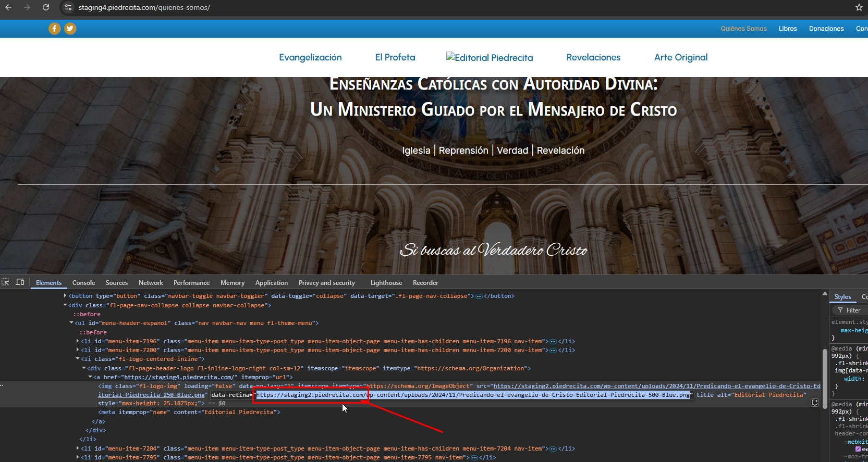This screenshot has width=868, height=462.
Task: Switch to the Console tab in DevTools
Action: pos(83,283)
